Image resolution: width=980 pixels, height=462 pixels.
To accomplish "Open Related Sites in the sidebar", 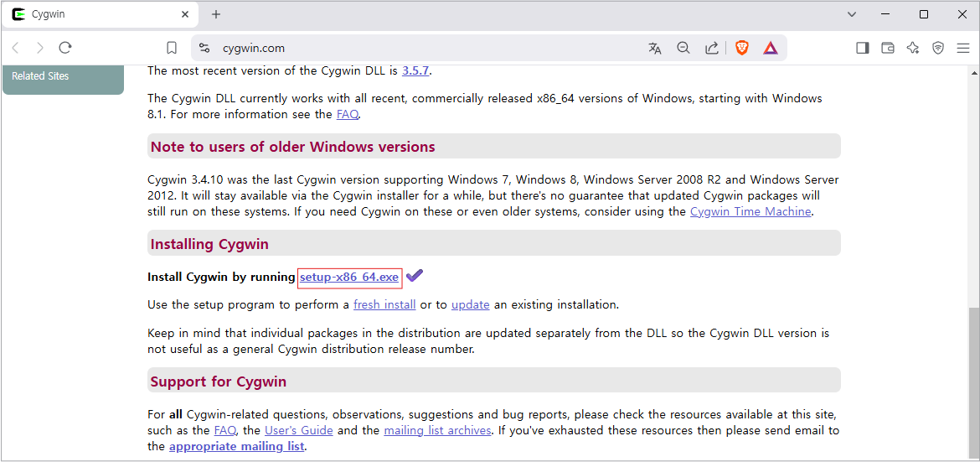I will pos(41,76).
